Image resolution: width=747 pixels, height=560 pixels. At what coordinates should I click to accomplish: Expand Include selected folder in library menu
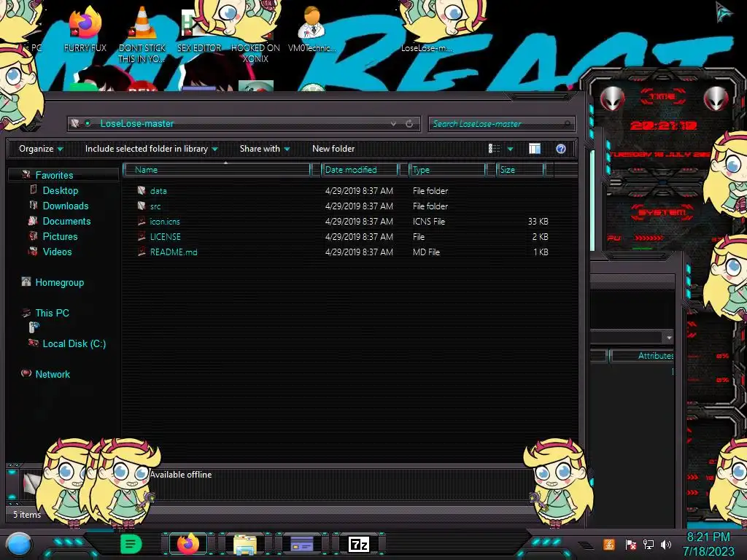pos(151,149)
